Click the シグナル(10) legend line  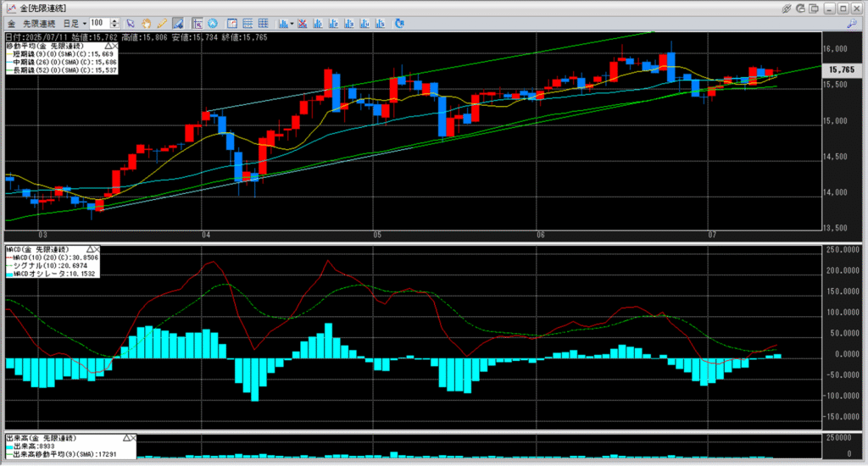coord(47,266)
